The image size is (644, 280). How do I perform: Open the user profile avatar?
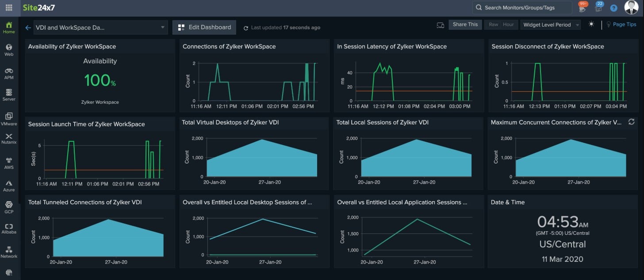(x=631, y=7)
